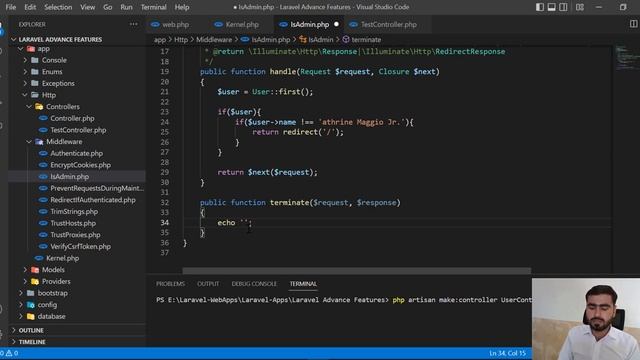The width and height of the screenshot is (640, 360).
Task: Switch to DEBUG CONSOLE panel tab
Action: tap(254, 284)
